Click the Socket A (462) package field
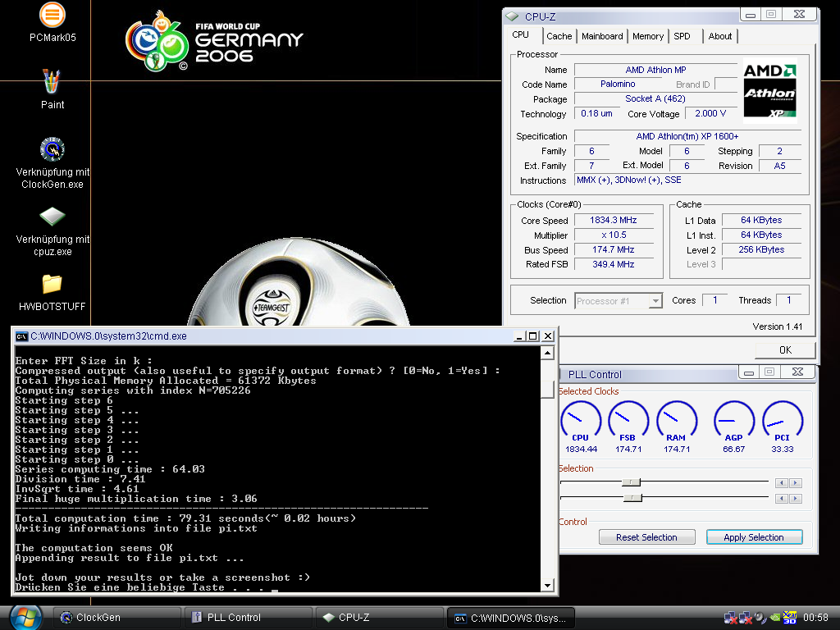Screen dimensions: 840x630 (x=655, y=98)
